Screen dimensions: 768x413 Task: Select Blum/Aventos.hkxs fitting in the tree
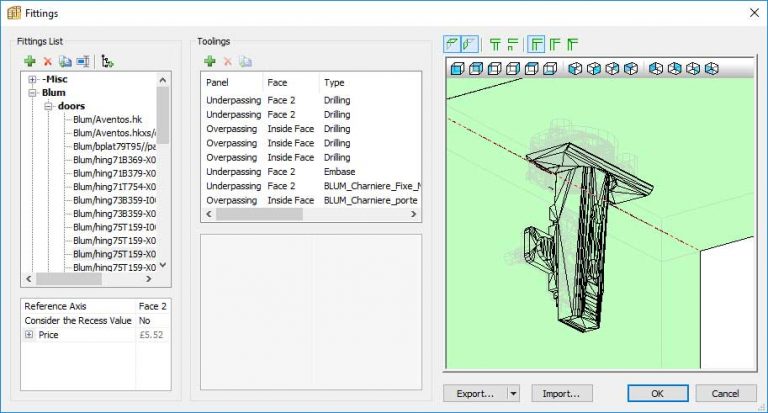point(114,133)
